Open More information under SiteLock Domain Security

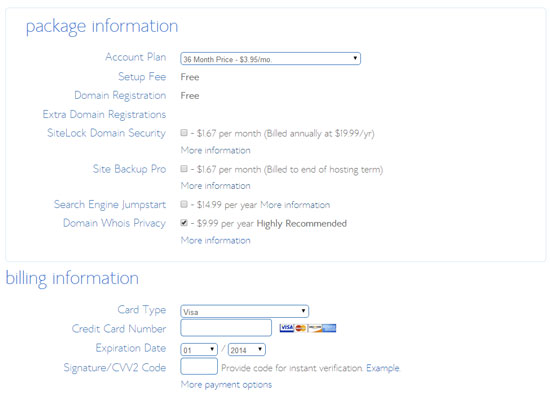coord(215,151)
